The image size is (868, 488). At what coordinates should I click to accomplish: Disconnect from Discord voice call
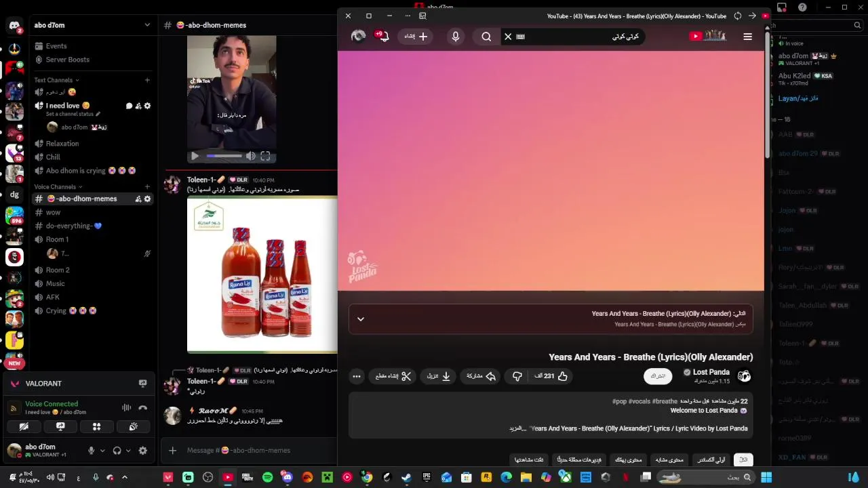pos(142,407)
